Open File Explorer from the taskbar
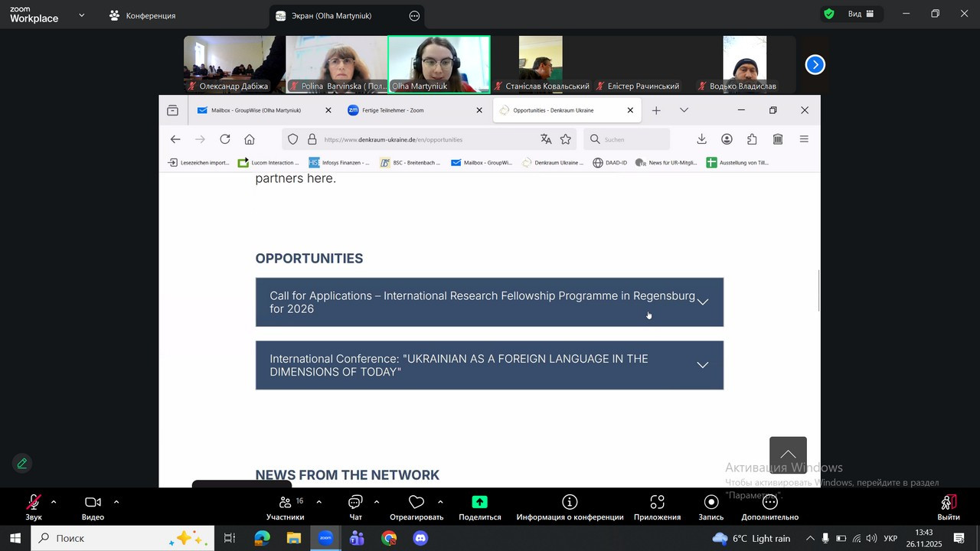The height and width of the screenshot is (551, 980). [x=294, y=538]
